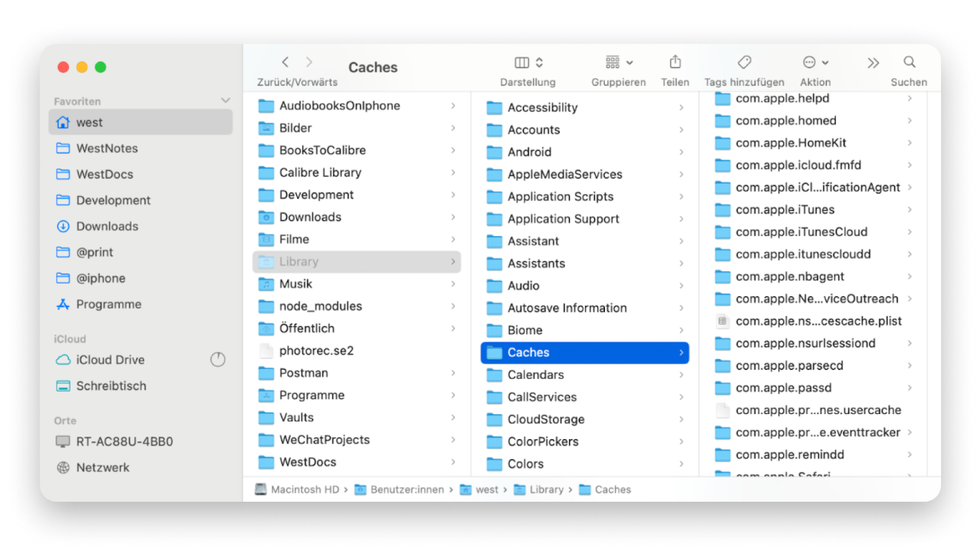Select west home in sidebar
The image size is (978, 560).
tap(140, 122)
